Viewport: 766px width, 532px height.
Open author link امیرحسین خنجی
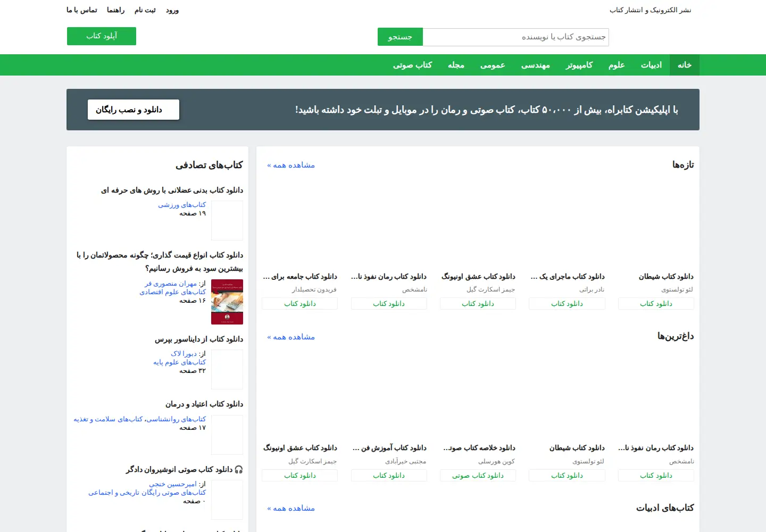[173, 485]
